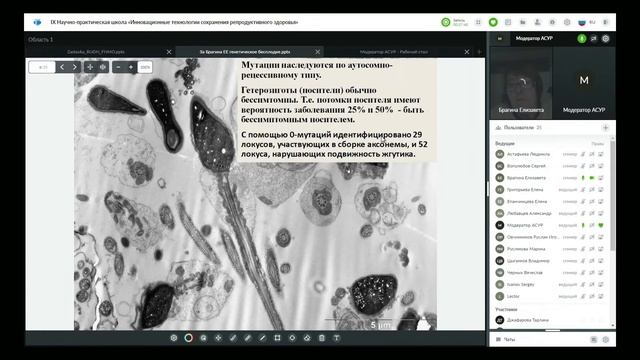
Task: Zoom out with the minus button
Action: click(118, 67)
